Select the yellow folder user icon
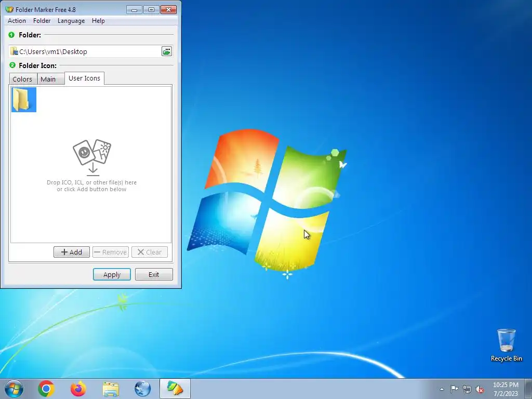532x399 pixels. 24,99
